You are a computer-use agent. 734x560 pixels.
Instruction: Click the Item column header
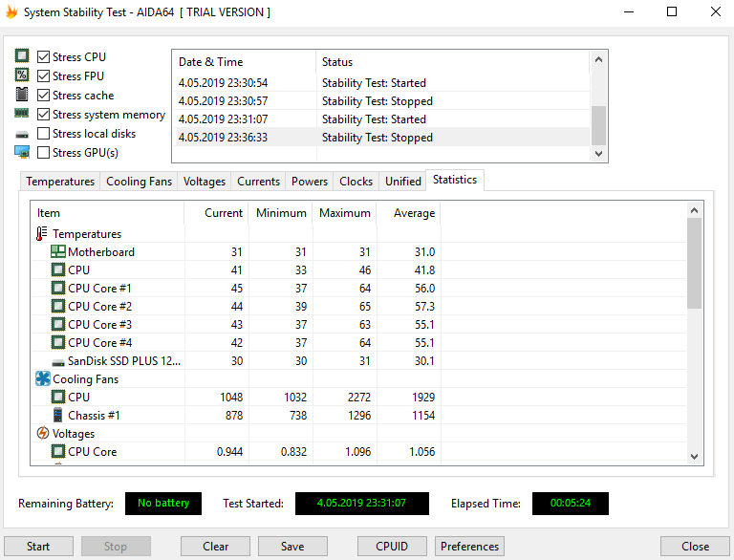(x=108, y=213)
